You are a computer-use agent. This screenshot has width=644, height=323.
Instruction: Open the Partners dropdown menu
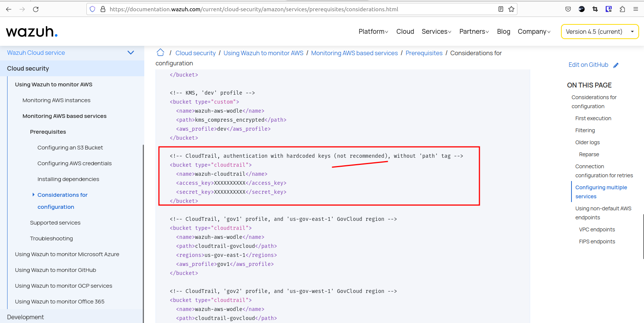[x=474, y=32]
